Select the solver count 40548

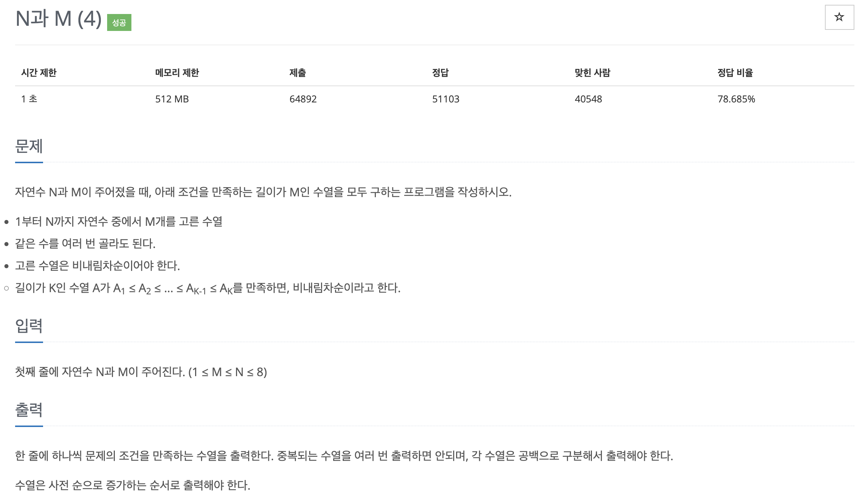coord(588,99)
